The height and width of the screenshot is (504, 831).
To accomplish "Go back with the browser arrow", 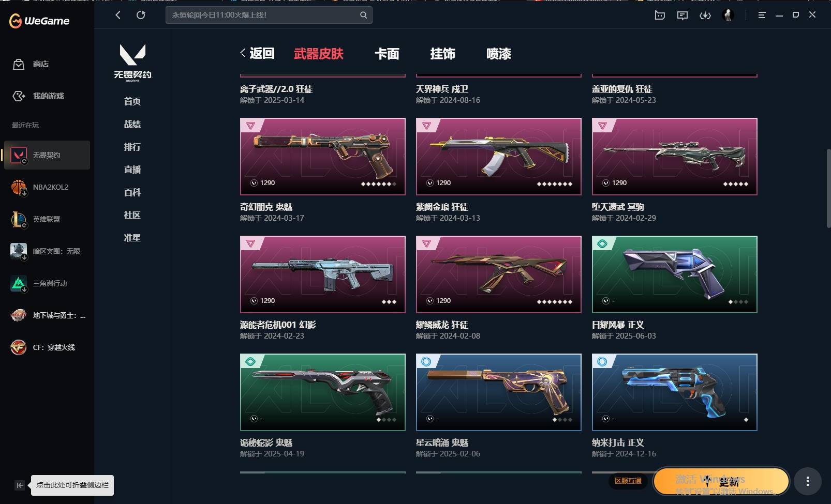I will tap(118, 15).
